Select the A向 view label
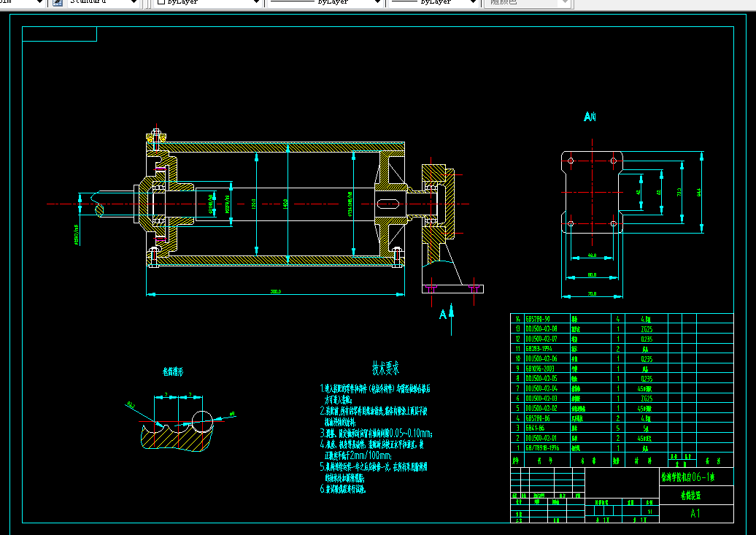 click(x=590, y=117)
